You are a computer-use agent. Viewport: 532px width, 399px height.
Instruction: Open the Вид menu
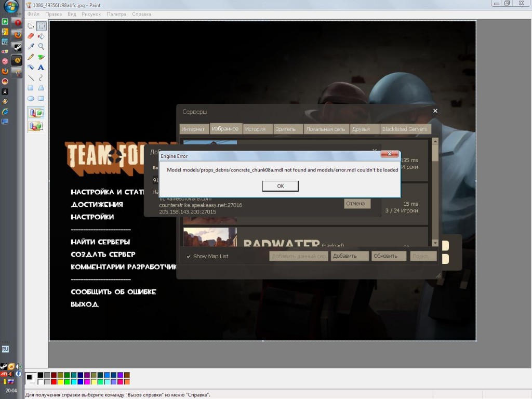[x=72, y=14]
